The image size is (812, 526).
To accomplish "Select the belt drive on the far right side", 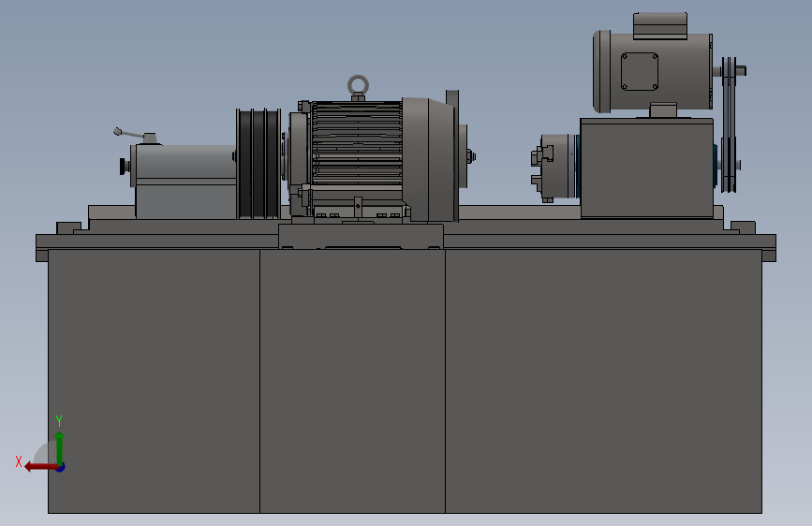I will point(730,124).
